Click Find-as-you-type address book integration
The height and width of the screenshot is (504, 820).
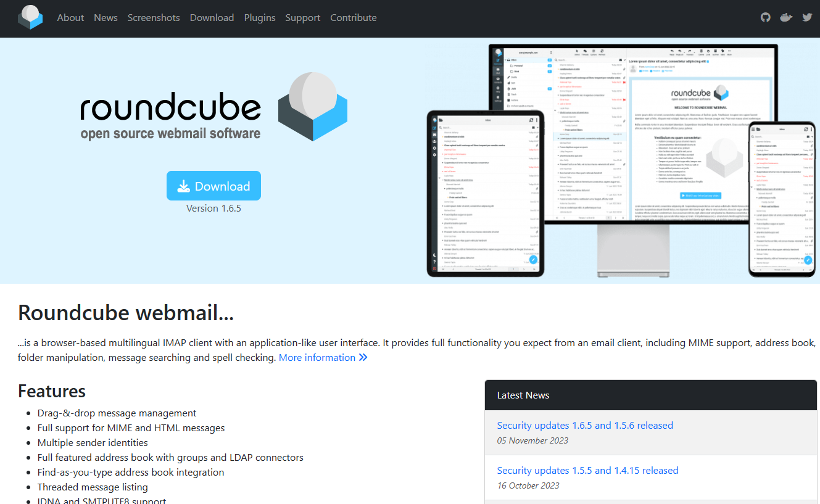(x=131, y=472)
